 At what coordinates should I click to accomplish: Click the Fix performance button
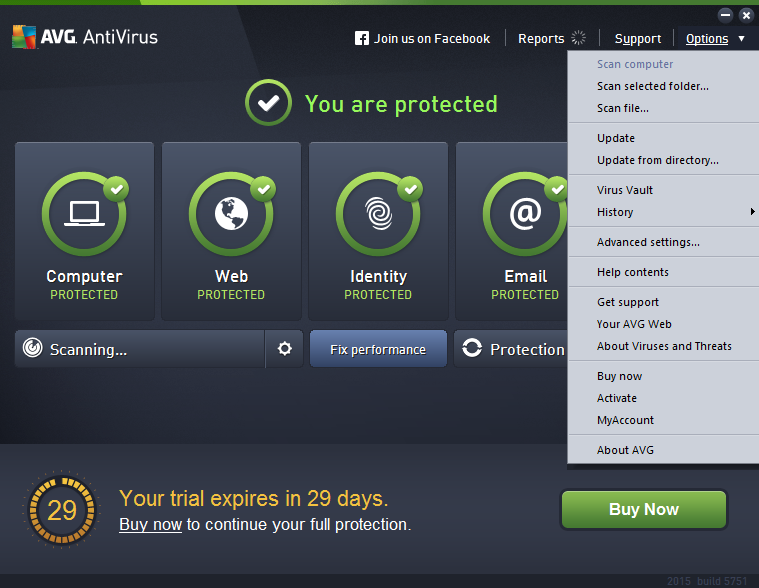click(x=378, y=349)
